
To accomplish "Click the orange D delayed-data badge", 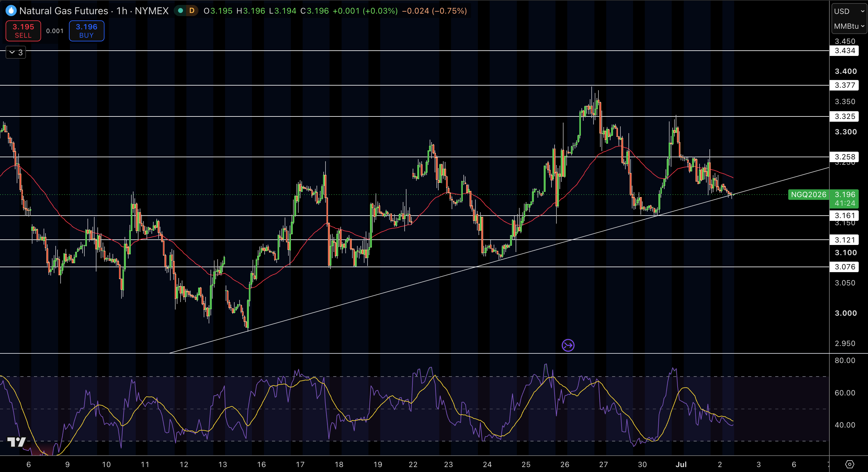I will [x=192, y=11].
